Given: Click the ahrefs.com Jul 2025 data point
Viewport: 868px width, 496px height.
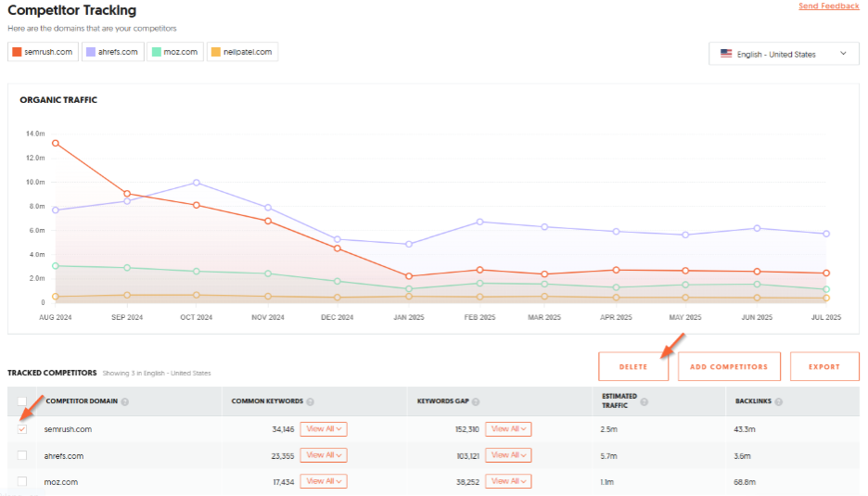Looking at the screenshot, I should (826, 235).
